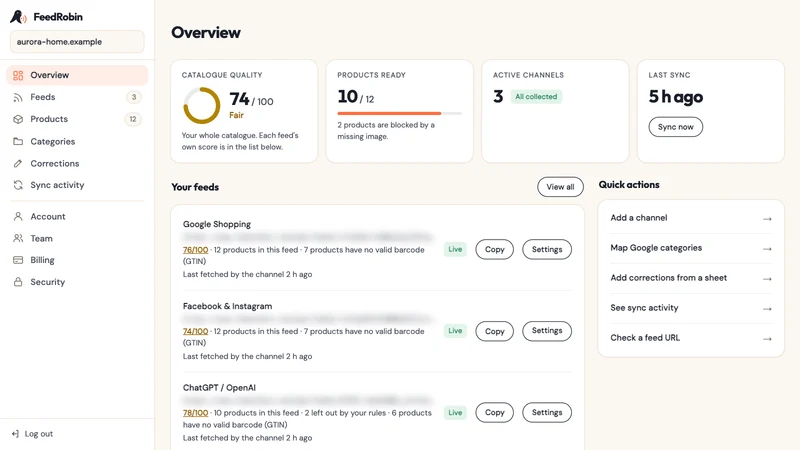Copy the ChatGPT / OpenAI feed URL
The height and width of the screenshot is (450, 800).
point(494,412)
